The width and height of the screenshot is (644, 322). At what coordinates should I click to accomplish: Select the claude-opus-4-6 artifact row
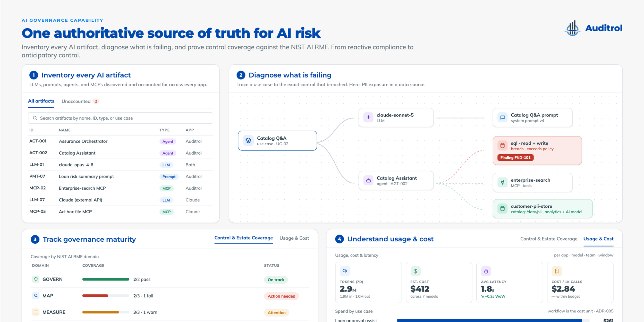click(121, 165)
